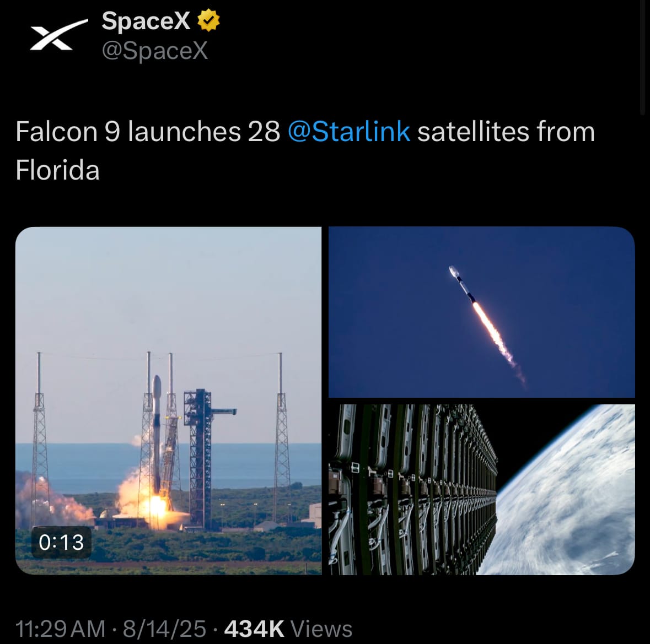Viewport: 650px width, 644px height.
Task: Click the "Falcon 9 launches 28" post text
Action: pos(148,132)
